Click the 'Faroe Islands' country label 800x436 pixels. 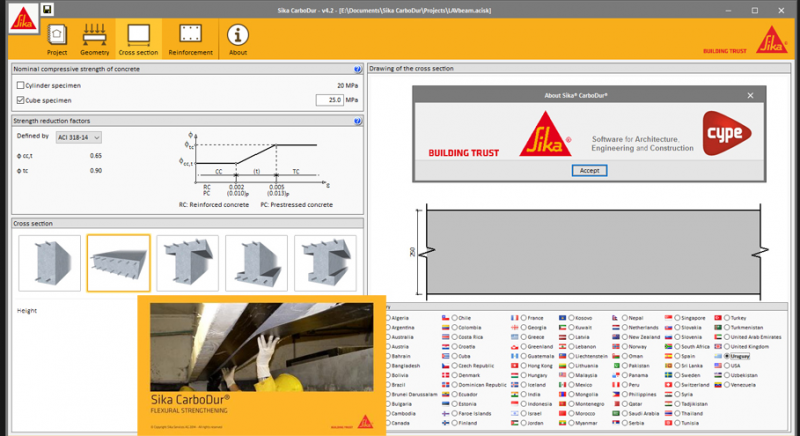click(474, 413)
